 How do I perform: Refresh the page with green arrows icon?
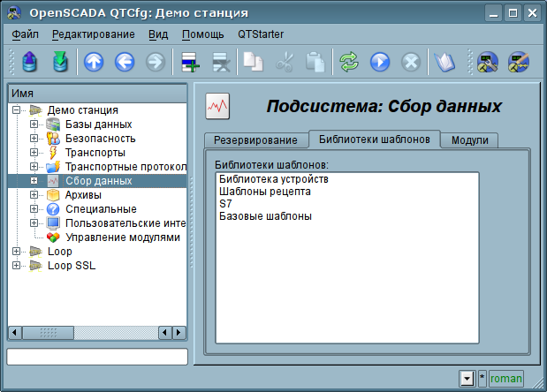click(349, 62)
